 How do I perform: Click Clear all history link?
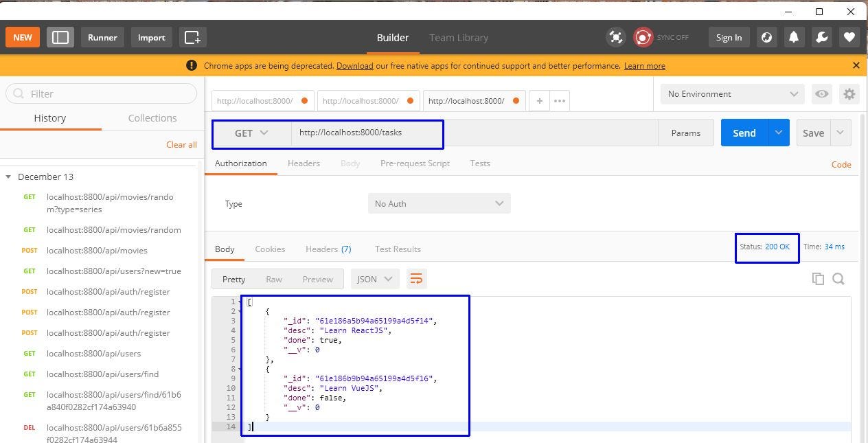click(181, 145)
